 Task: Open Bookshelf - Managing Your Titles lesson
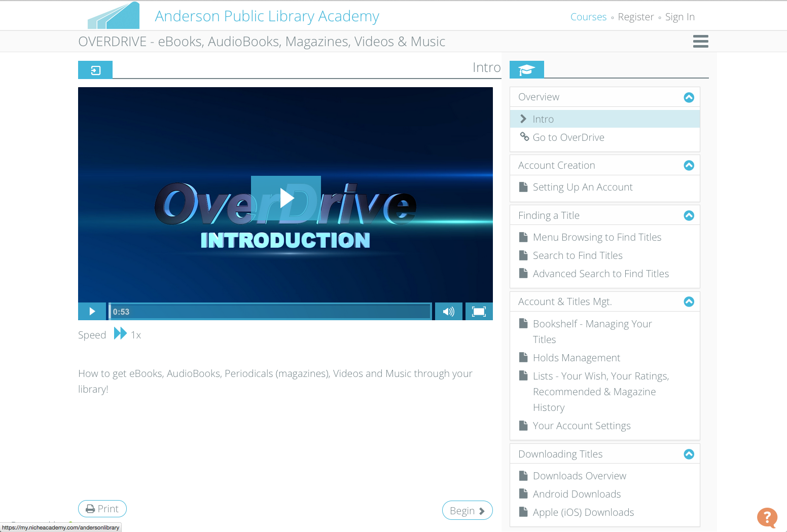coord(592,331)
